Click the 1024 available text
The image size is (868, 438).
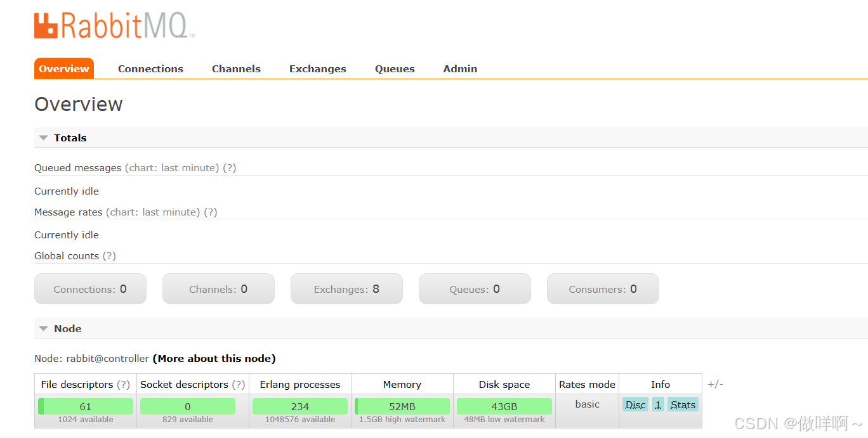[x=86, y=420]
